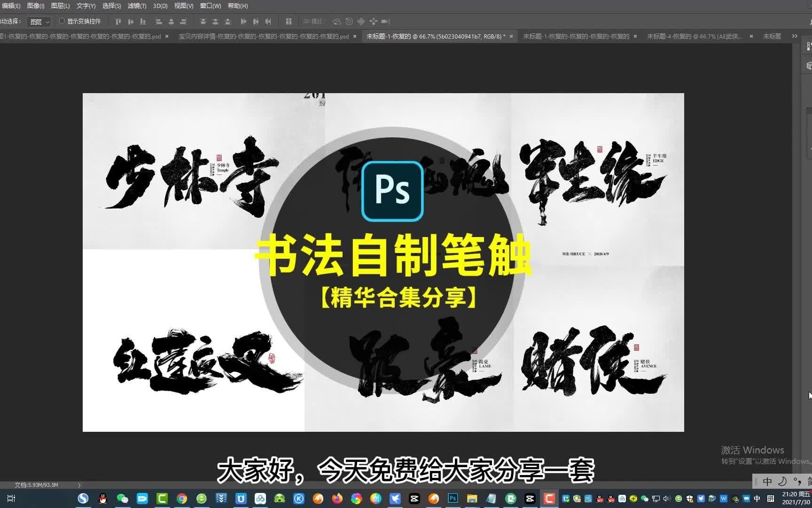
Task: Close the active 未标题-1-恢复的 @ 66.7% tab
Action: pos(512,36)
